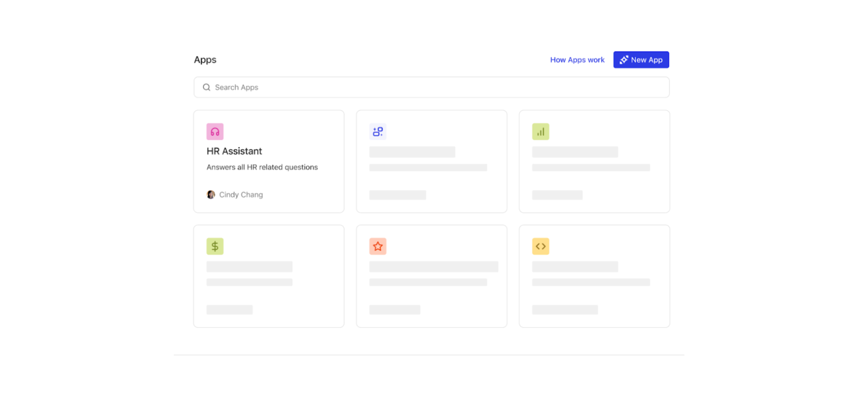Click author placeholder in the dollar sign card
Screen dimensions: 868x403
(x=229, y=310)
